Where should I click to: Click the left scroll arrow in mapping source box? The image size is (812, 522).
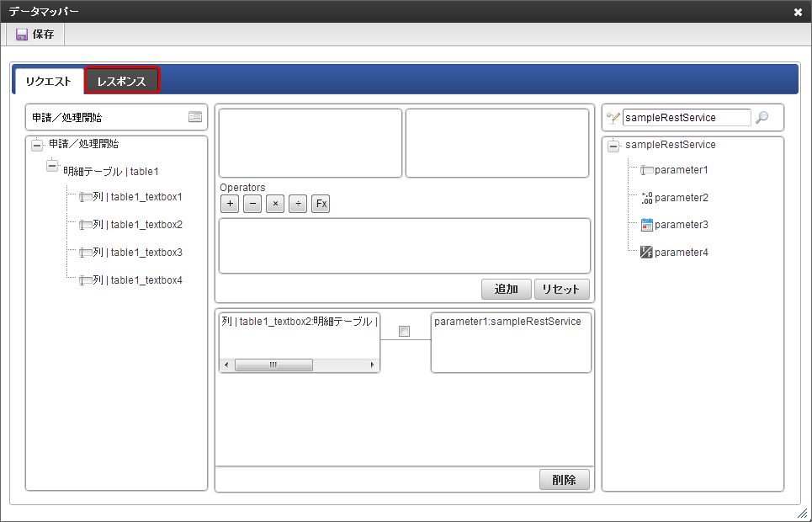[226, 365]
